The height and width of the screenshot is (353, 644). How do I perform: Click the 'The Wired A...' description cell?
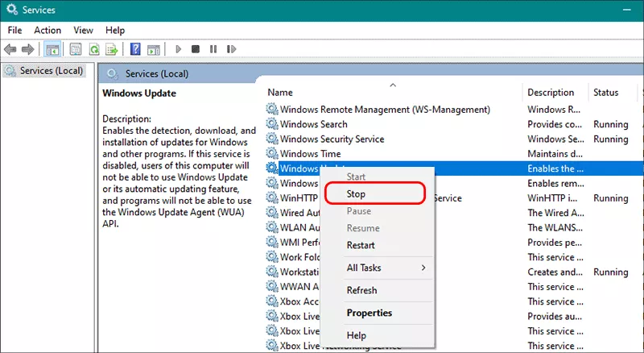(555, 213)
